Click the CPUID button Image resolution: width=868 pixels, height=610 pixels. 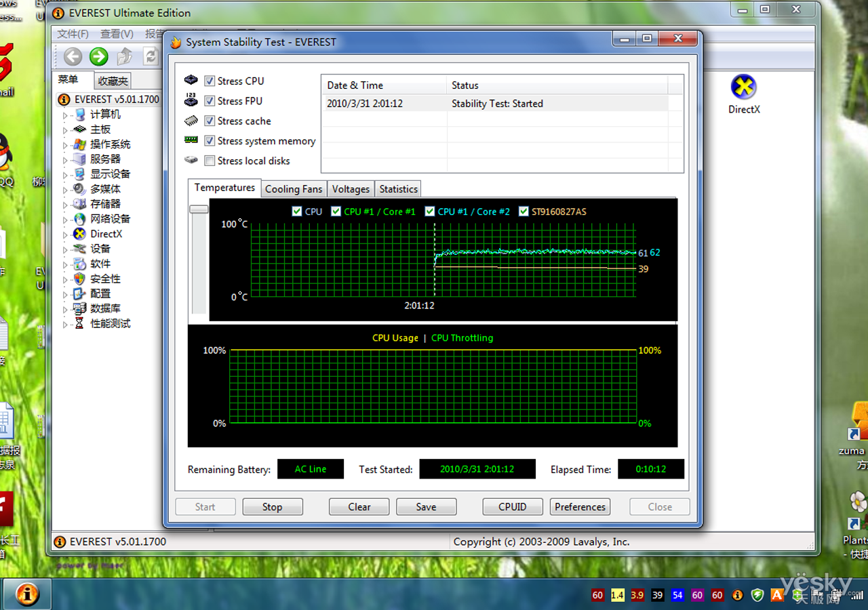coord(512,507)
